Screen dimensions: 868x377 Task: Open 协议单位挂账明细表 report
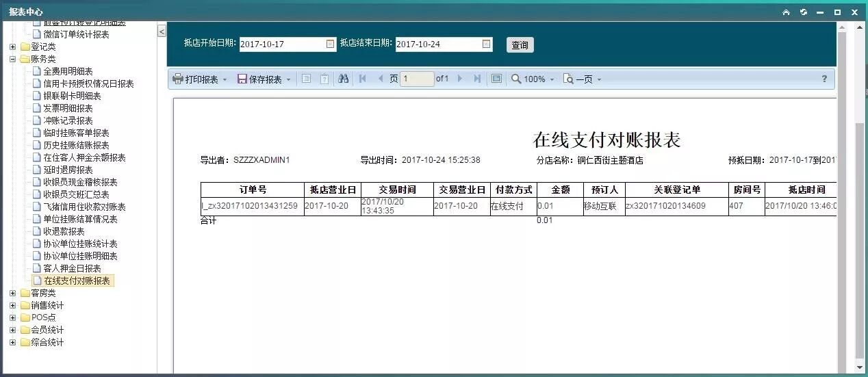80,256
